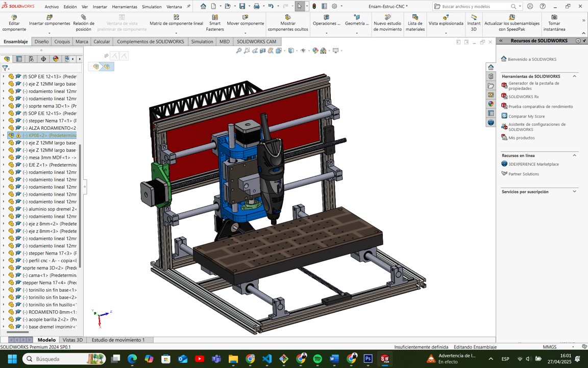588x368 pixels.
Task: Click Prueba comparativa de rendimiento link
Action: (x=541, y=107)
